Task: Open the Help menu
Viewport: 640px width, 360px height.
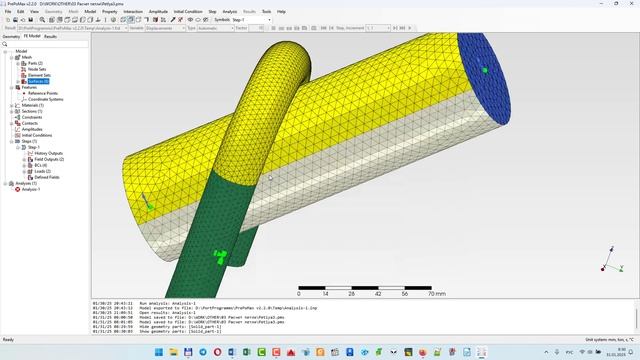Action: click(x=281, y=11)
